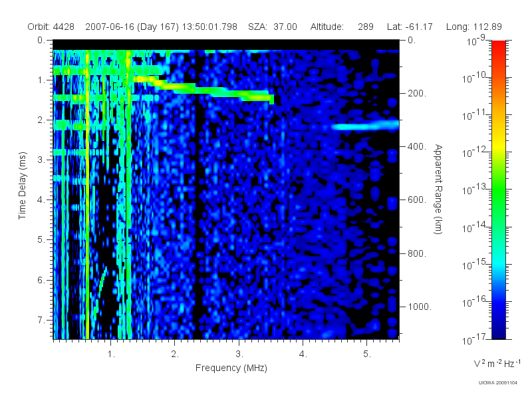
Task: Select the date "2007-06-16 (Day 167)" text
Action: [x=132, y=27]
